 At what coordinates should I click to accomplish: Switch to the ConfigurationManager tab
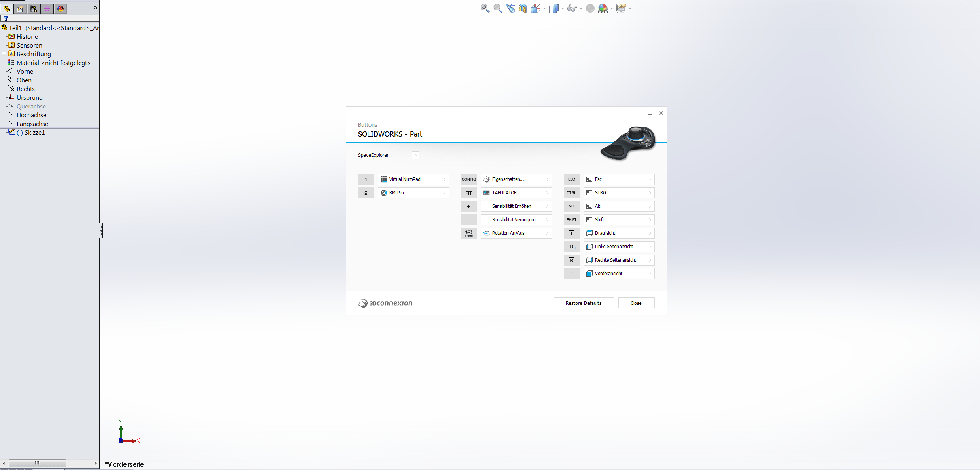tap(34, 8)
